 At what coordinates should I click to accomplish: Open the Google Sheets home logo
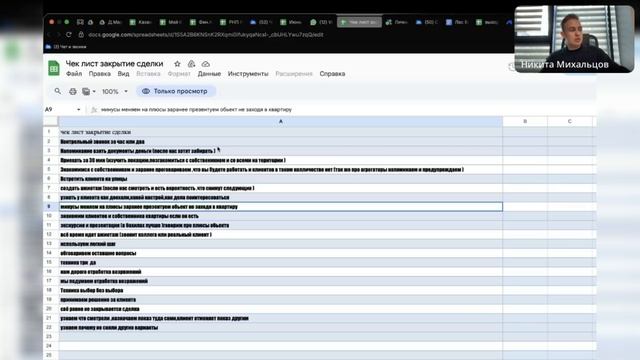tap(53, 68)
